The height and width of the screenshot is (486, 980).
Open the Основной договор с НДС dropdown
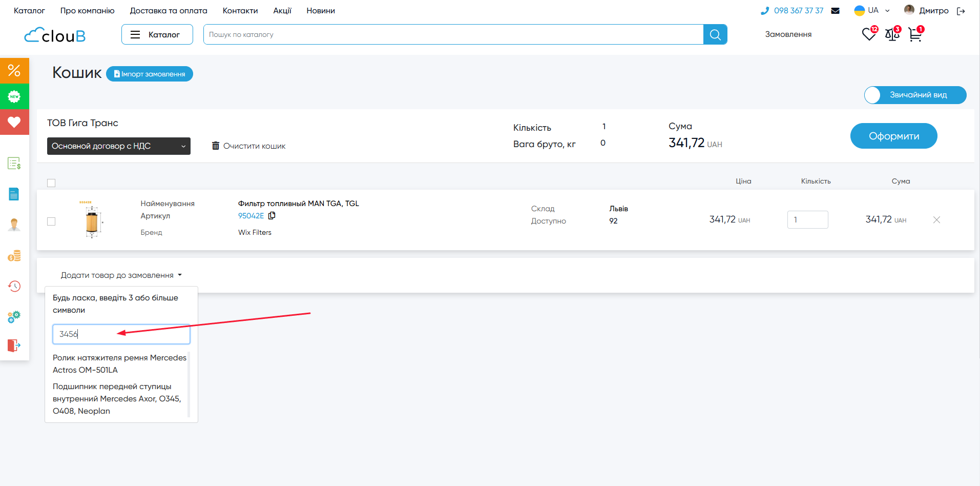118,146
